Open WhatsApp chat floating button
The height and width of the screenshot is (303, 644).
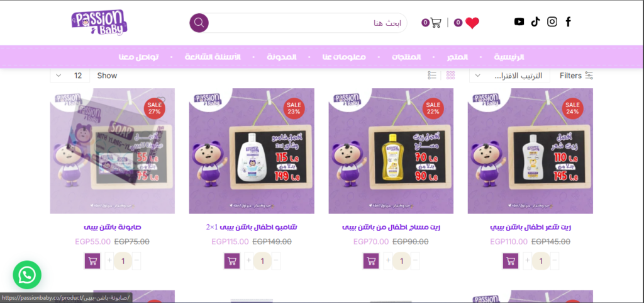pos(27,275)
